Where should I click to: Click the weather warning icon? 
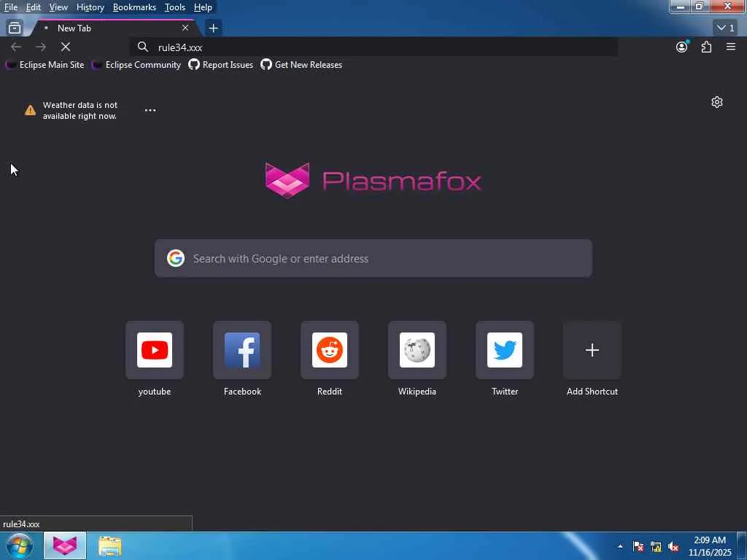tap(30, 110)
